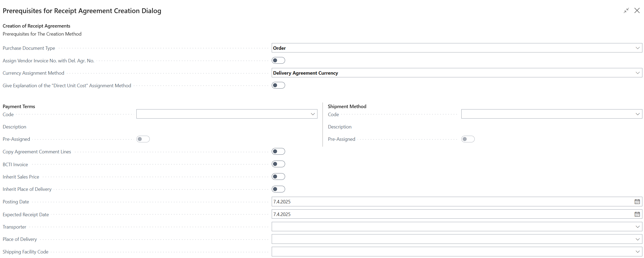The image size is (644, 258).
Task: Open the Place of Delivery dropdown
Action: pyautogui.click(x=638, y=239)
